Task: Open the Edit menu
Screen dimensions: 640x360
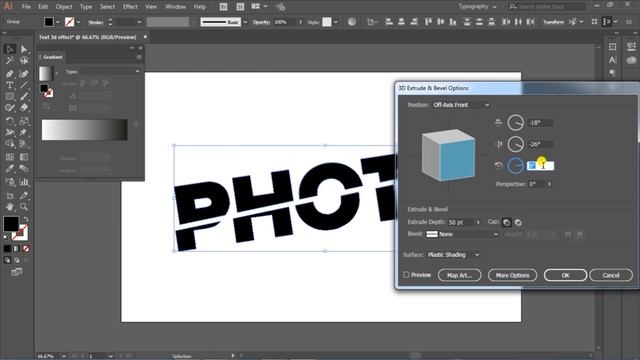Action: [43, 7]
